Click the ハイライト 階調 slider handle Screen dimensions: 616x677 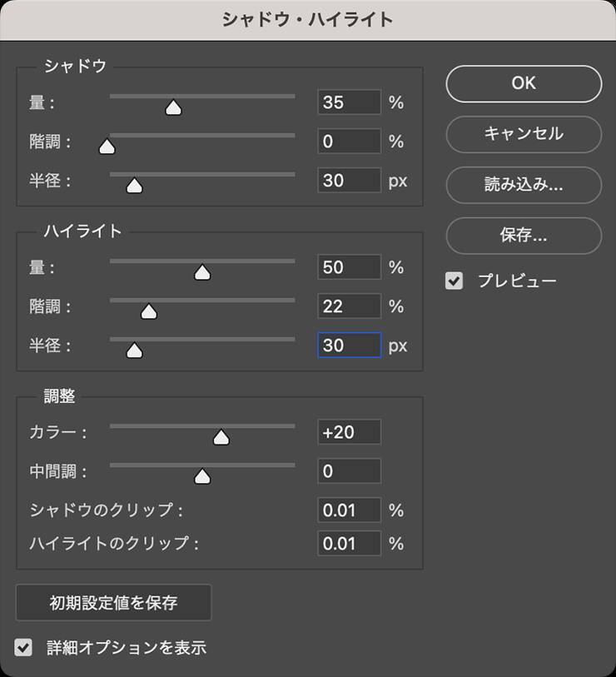pos(149,311)
